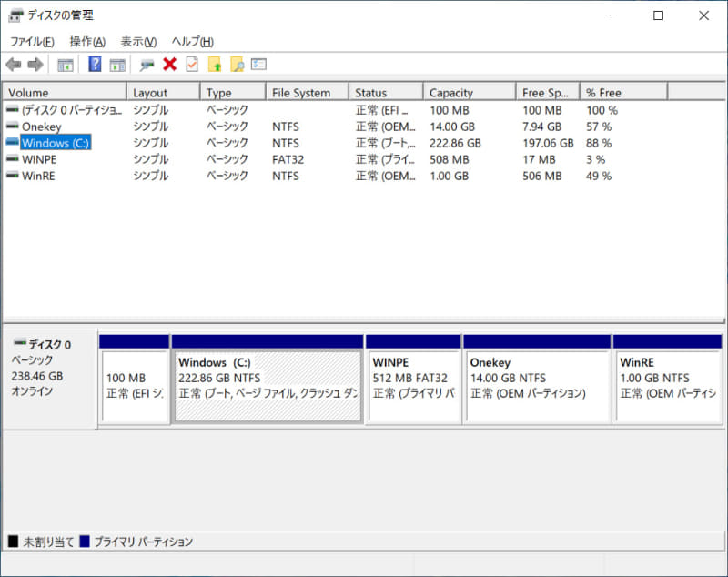Sort by the Status column header
This screenshot has width=728, height=577.
[x=386, y=93]
